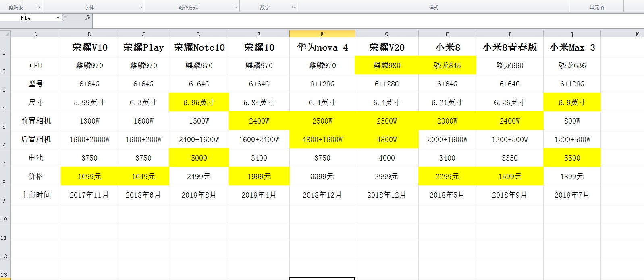Viewport: 644px width, 280px height.
Task: Select the 前置相机 row label cell
Action: (36, 121)
